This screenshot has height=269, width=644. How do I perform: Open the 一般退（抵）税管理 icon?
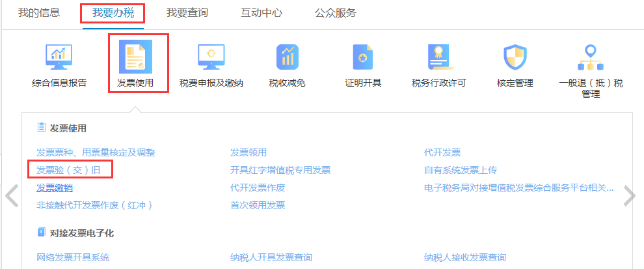click(591, 57)
